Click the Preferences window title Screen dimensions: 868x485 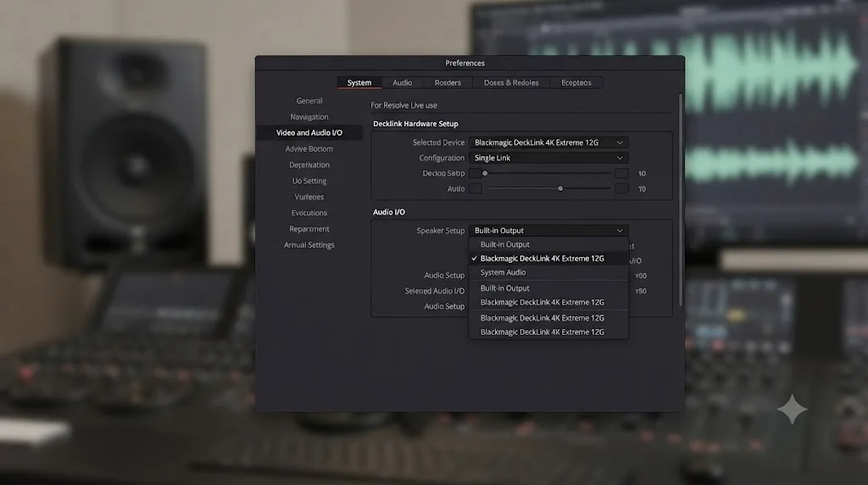(465, 63)
